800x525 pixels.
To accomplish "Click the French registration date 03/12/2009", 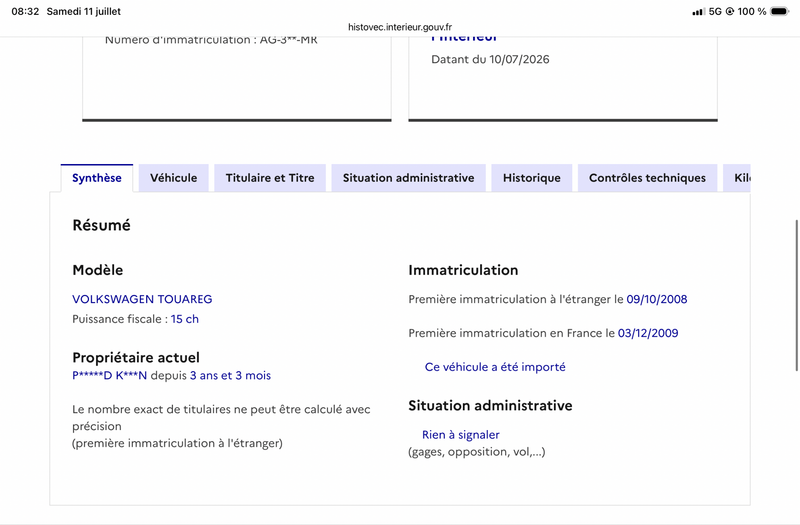I will pos(648,333).
